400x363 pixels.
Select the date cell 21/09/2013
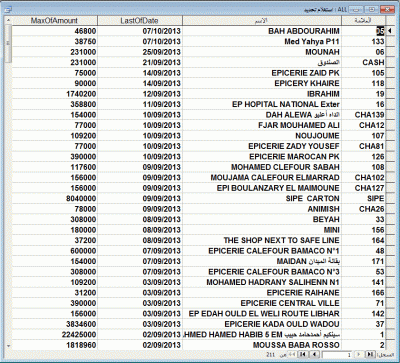pos(140,62)
